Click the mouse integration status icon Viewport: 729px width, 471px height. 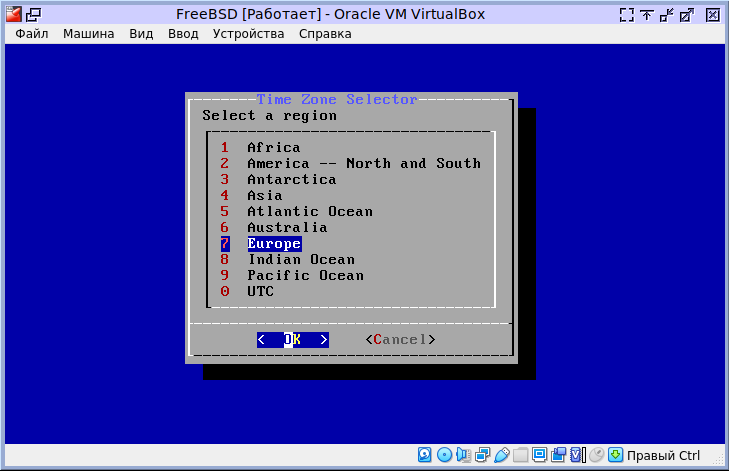click(596, 455)
